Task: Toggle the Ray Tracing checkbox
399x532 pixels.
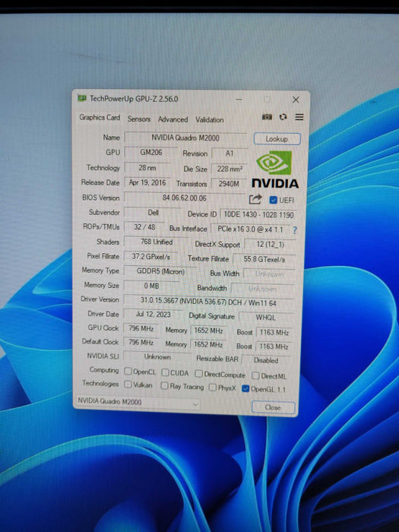Action: [164, 386]
